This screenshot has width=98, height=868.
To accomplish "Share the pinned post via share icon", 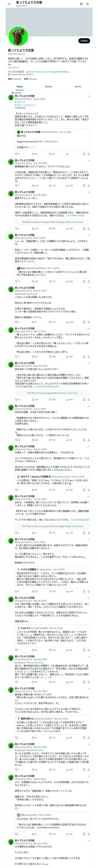I will pyautogui.click(x=89, y=154).
